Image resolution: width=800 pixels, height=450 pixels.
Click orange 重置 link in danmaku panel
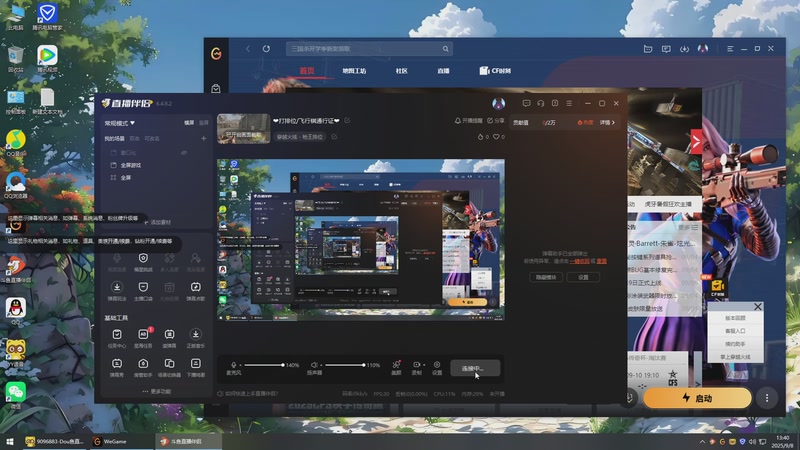coord(602,261)
